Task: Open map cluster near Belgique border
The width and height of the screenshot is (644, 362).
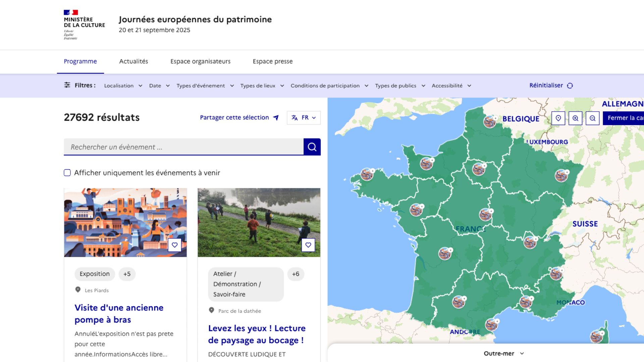Action: [490, 121]
